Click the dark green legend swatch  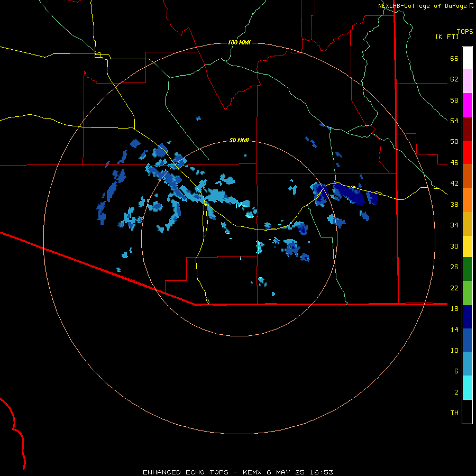coord(467,269)
